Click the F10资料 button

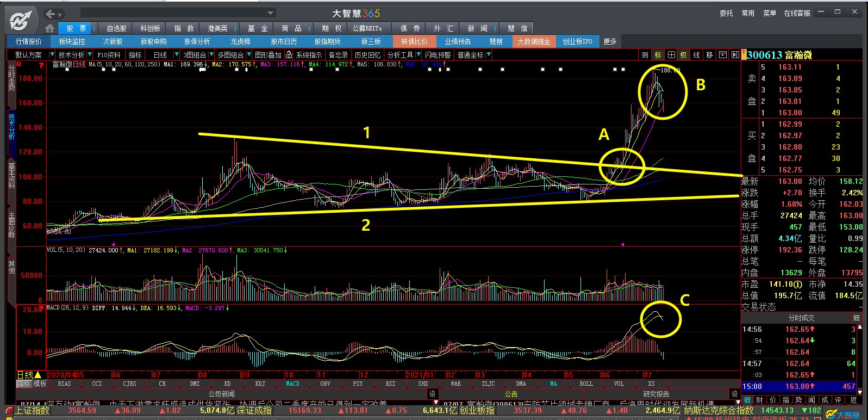[109, 55]
